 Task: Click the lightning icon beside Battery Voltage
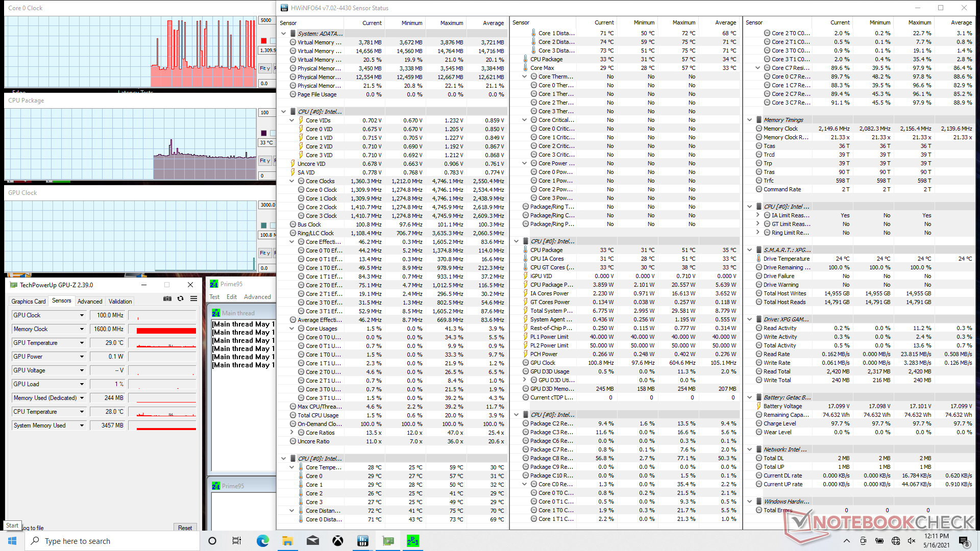tap(758, 406)
